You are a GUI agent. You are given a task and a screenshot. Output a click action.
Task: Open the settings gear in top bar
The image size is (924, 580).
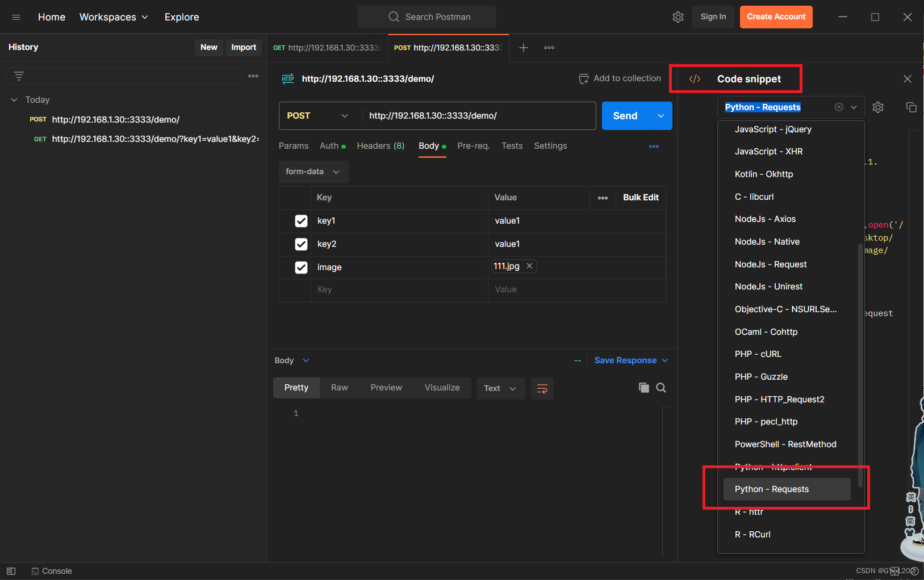678,17
